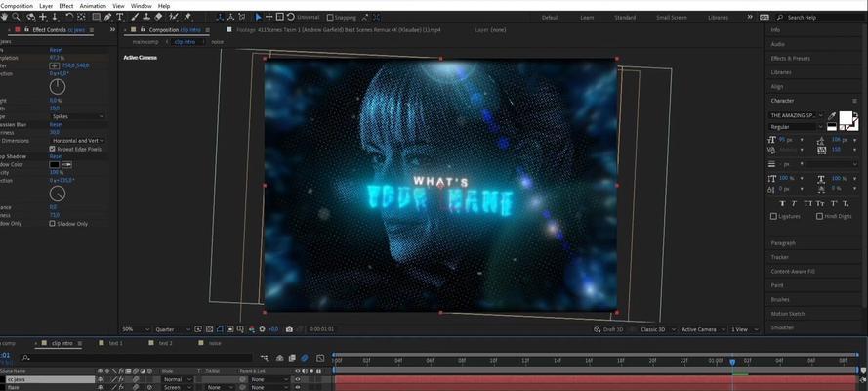Viewport: 868px width, 391px height.
Task: Open the Animation menu
Action: pos(93,6)
